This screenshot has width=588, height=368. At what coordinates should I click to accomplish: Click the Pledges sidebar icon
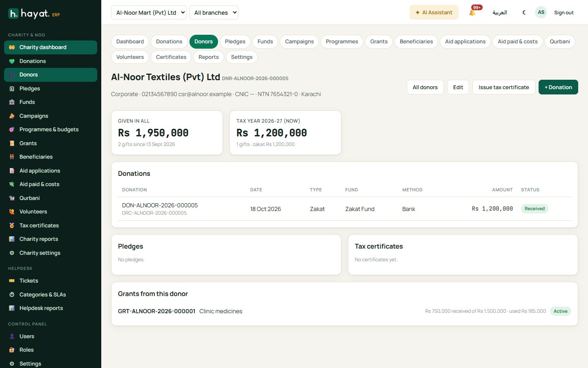click(12, 89)
